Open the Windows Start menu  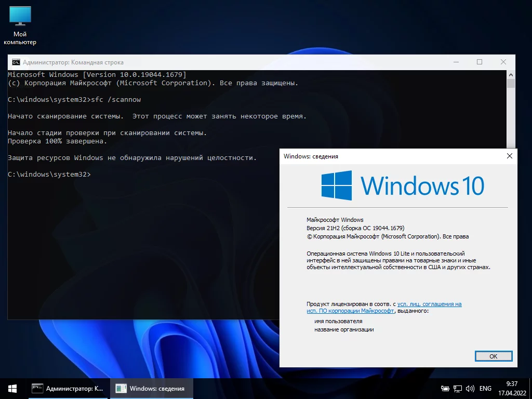12,389
